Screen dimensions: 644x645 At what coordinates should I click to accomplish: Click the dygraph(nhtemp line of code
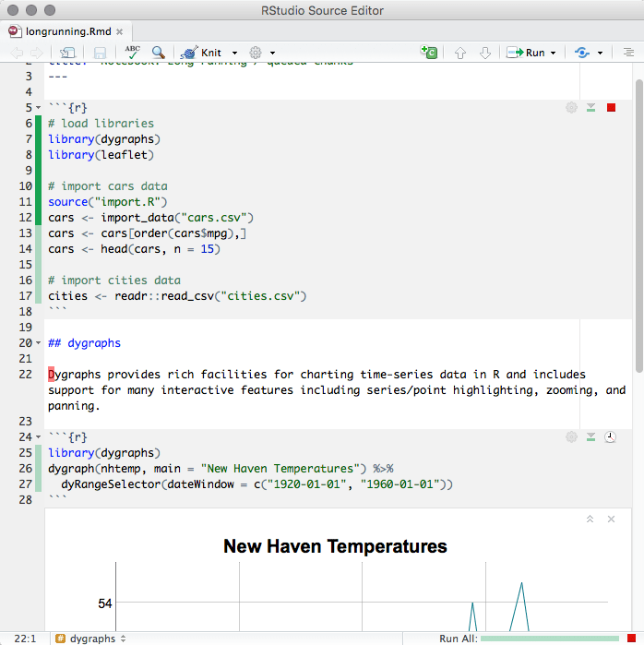click(221, 469)
